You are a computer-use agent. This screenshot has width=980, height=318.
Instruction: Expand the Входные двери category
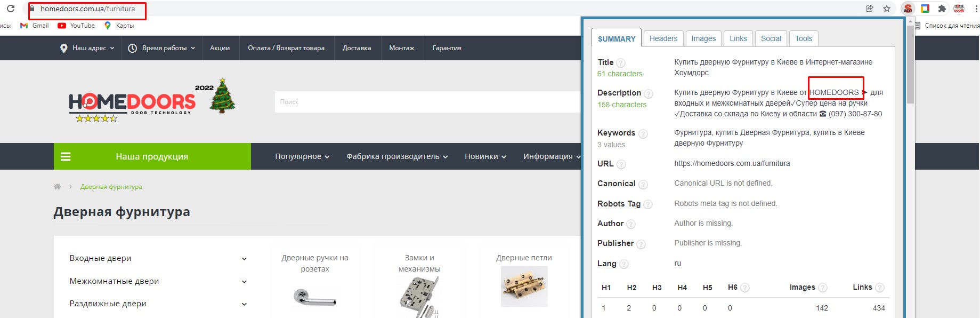(x=244, y=259)
